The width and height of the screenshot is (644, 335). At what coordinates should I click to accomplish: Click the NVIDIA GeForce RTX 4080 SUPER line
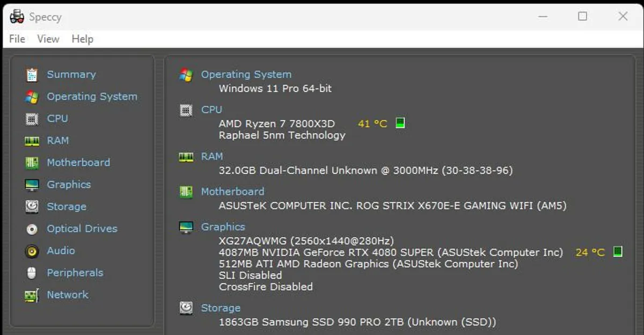click(x=391, y=252)
